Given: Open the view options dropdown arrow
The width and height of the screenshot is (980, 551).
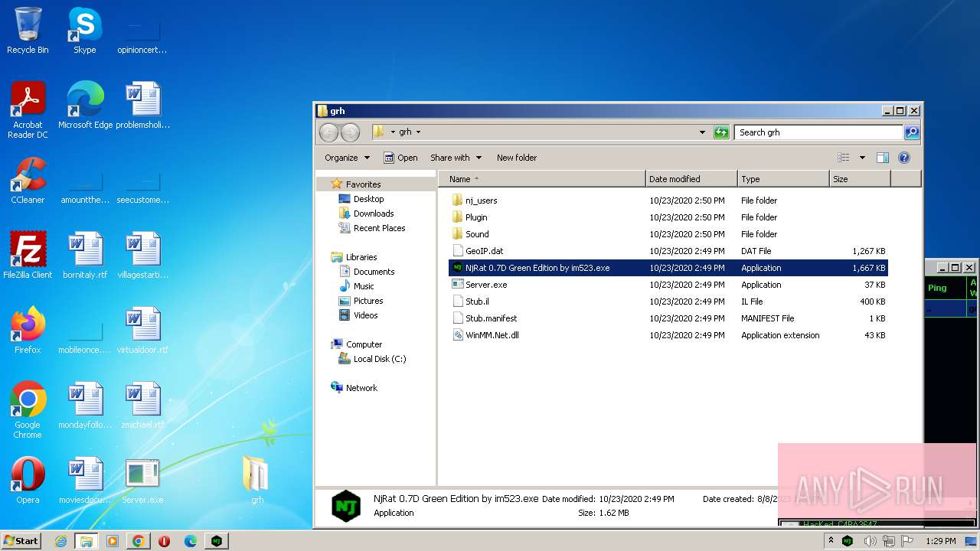Looking at the screenshot, I should 862,158.
